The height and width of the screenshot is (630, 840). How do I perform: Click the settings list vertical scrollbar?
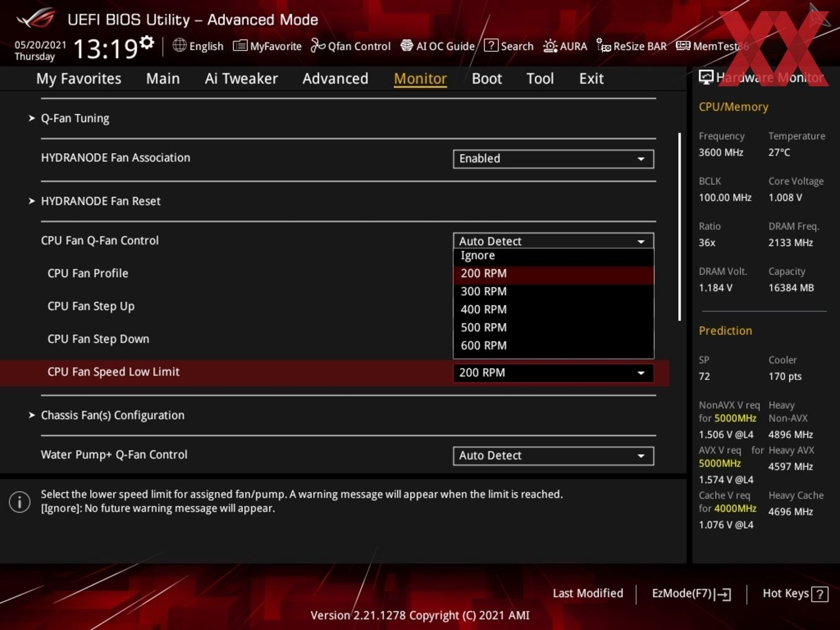pos(679,226)
